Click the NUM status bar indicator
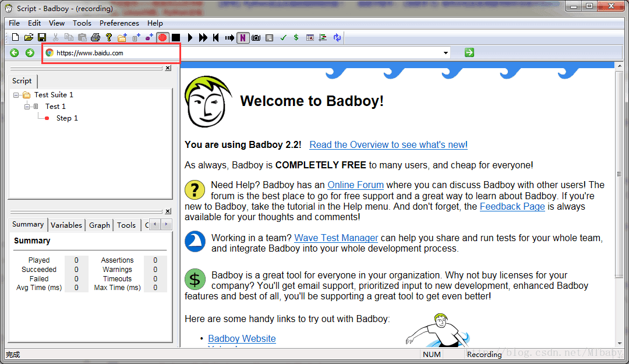The height and width of the screenshot is (364, 629). 432,354
